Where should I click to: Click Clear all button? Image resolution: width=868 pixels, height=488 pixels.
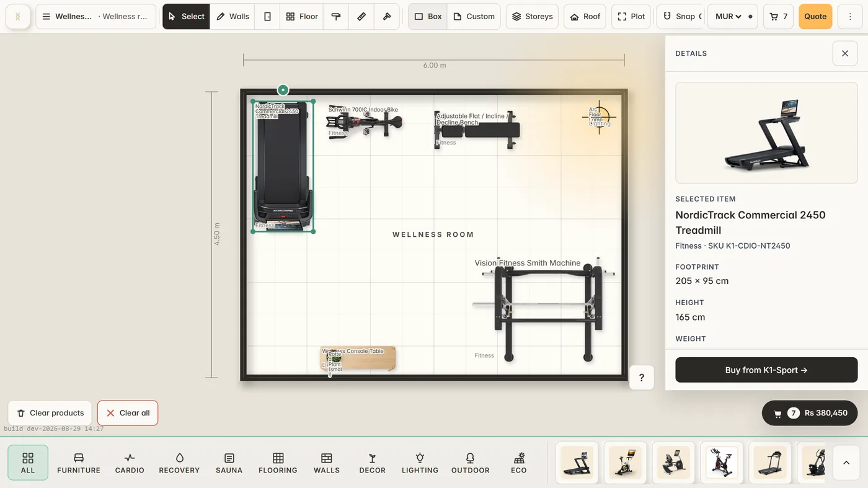click(128, 413)
